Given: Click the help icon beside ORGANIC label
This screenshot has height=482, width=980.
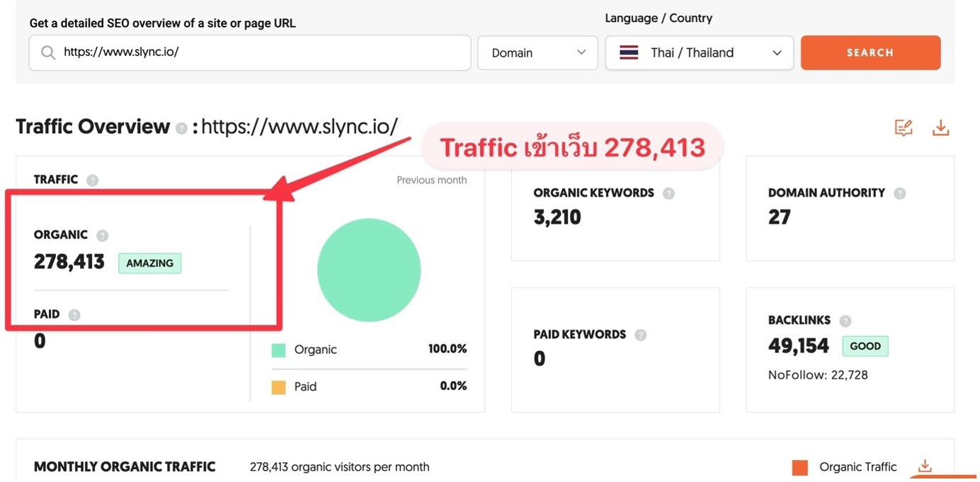Looking at the screenshot, I should click(102, 236).
